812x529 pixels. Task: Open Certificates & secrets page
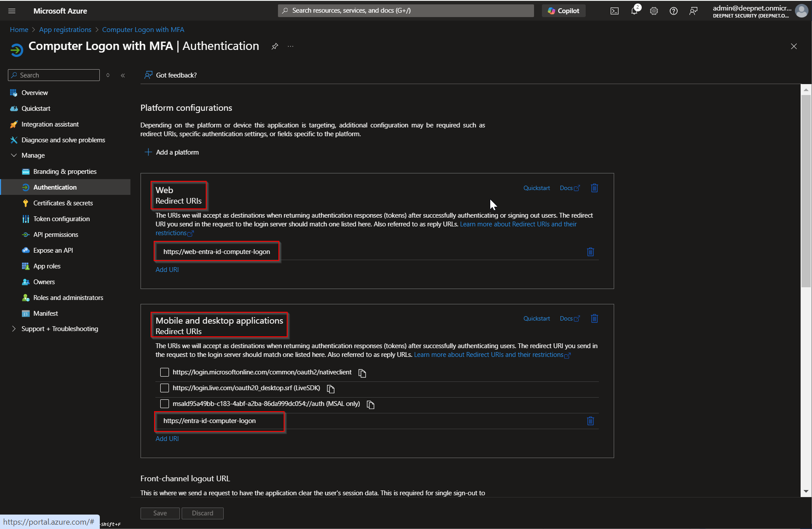pos(63,203)
